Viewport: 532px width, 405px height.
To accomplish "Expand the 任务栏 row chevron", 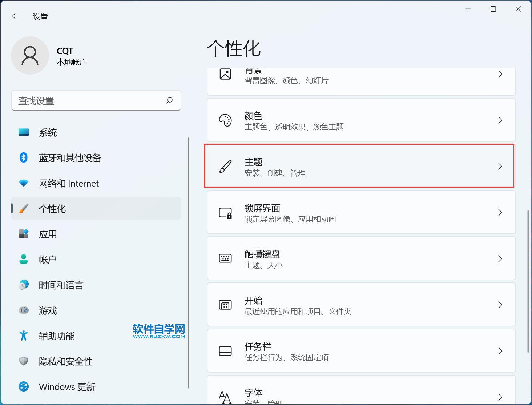I will click(500, 351).
